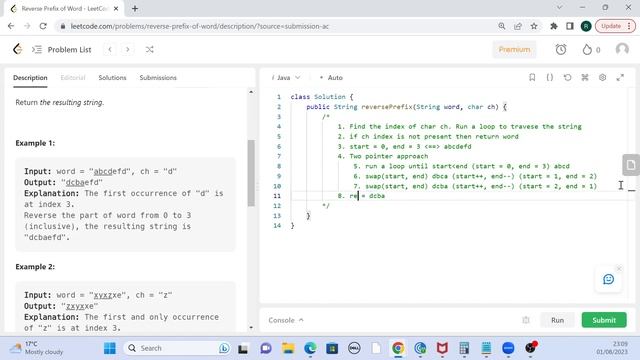View the streak flame icon
The height and width of the screenshot is (360, 640).
pyautogui.click(x=587, y=49)
